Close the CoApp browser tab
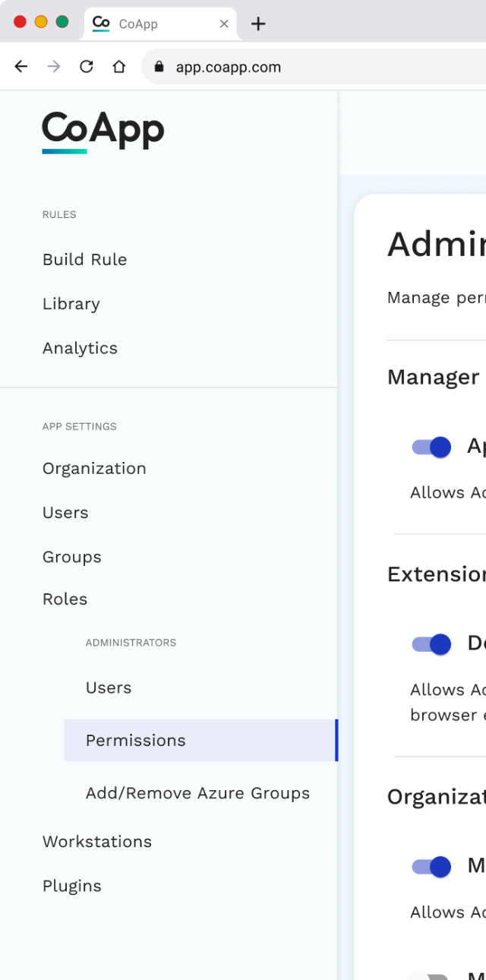This screenshot has height=980, width=486. 224,24
